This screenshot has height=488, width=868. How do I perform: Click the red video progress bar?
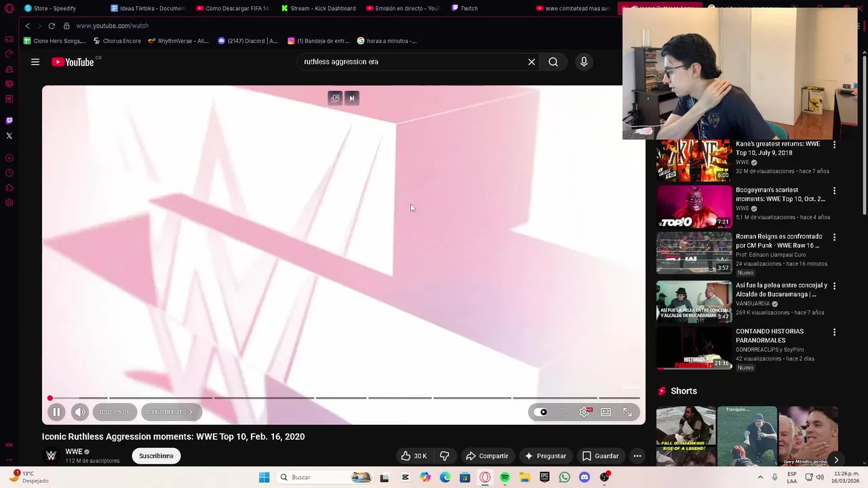(344, 398)
